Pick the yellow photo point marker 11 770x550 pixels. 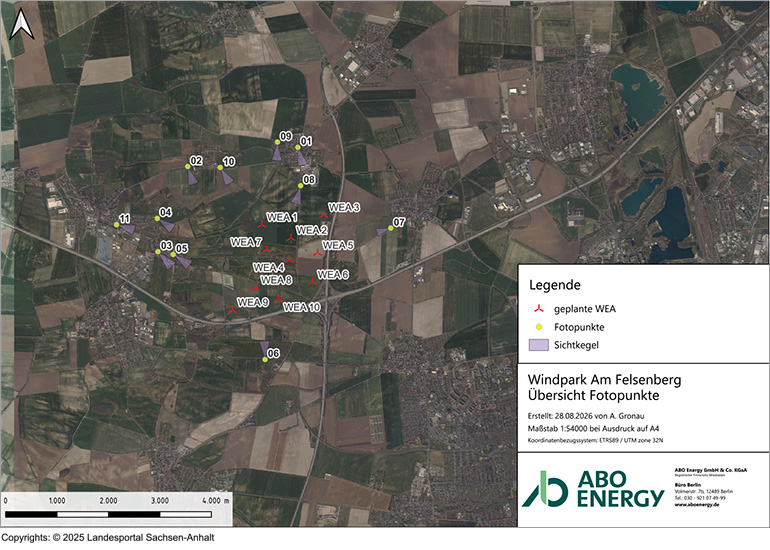coord(116,224)
